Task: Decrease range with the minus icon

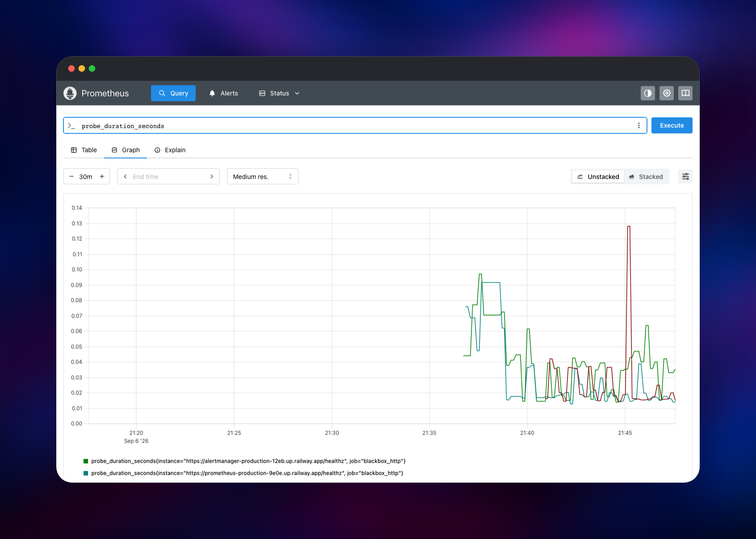Action: click(x=71, y=176)
